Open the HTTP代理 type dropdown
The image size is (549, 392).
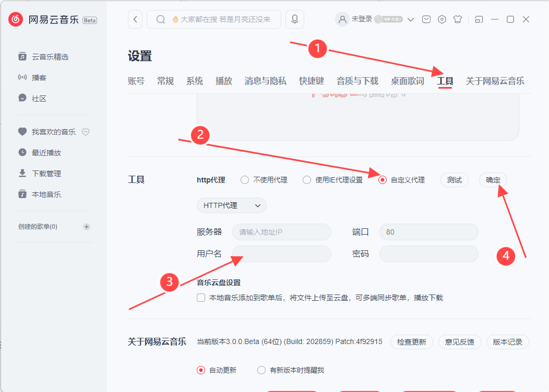(x=231, y=205)
